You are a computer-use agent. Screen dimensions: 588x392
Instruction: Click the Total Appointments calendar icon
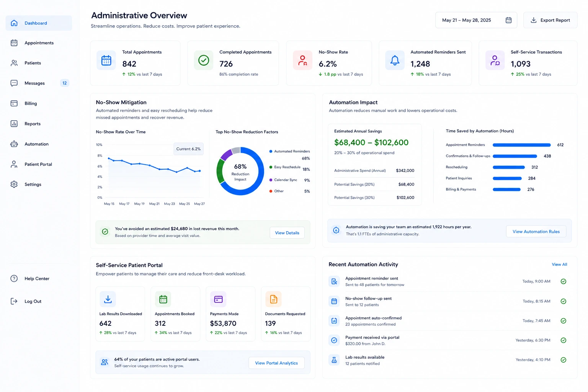[x=106, y=60]
